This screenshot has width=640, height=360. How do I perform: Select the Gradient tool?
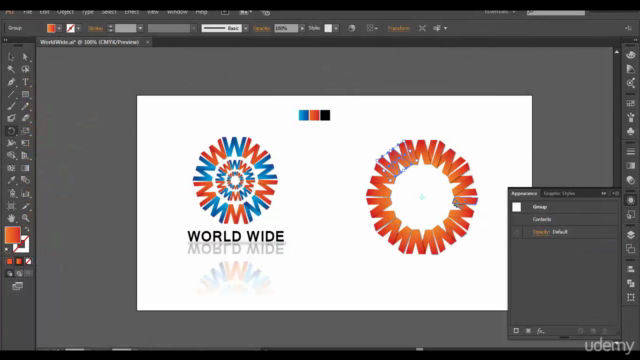click(25, 168)
